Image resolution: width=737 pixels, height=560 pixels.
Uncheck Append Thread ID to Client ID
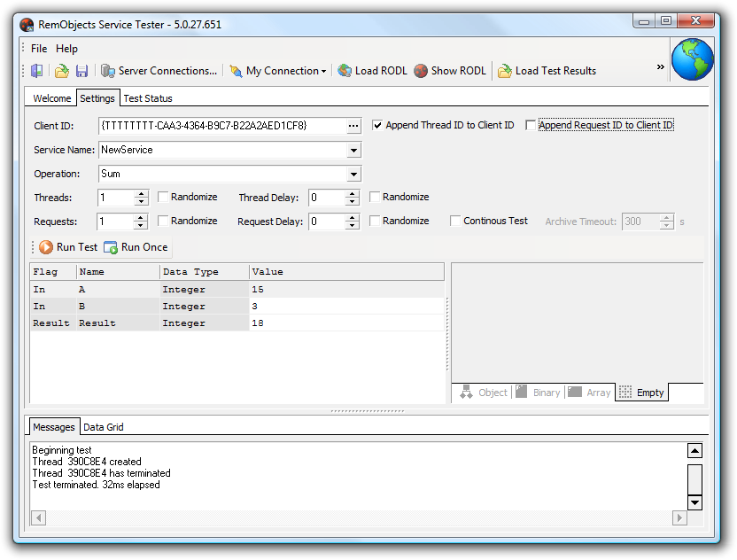(377, 126)
